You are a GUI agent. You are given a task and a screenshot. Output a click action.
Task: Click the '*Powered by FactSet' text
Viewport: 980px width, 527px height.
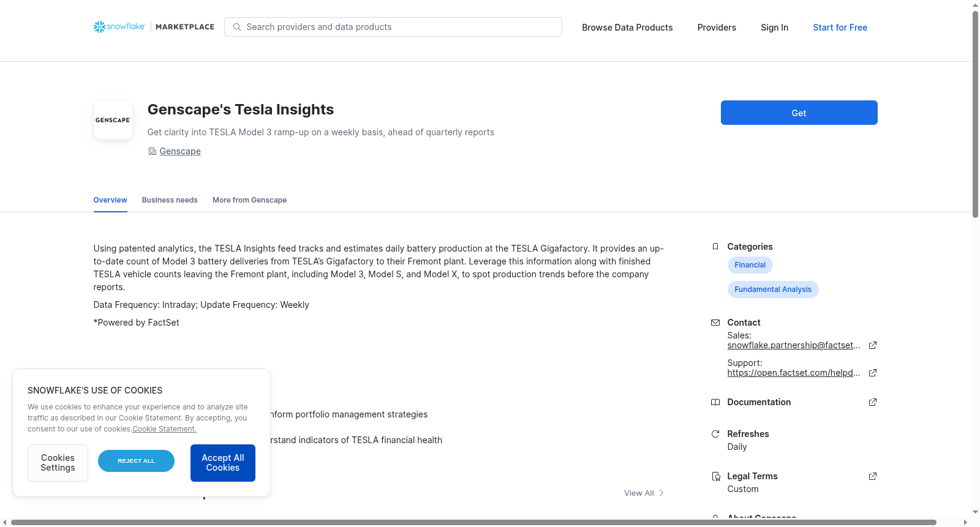[137, 323]
